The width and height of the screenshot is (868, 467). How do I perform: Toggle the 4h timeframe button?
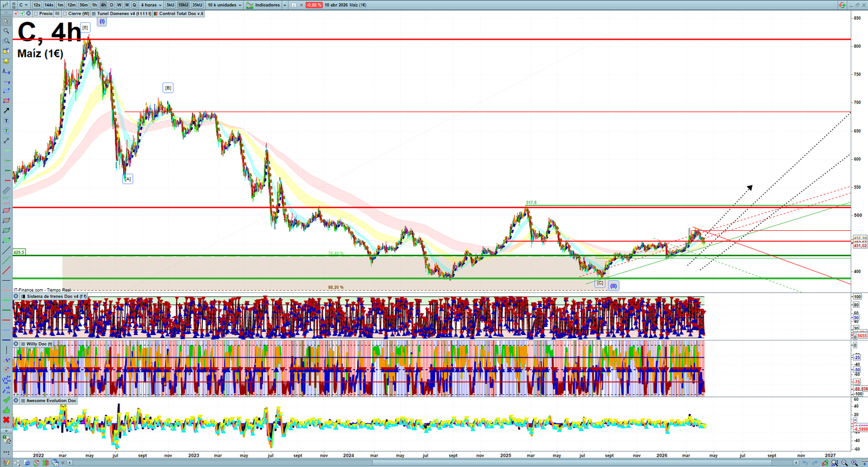pyautogui.click(x=103, y=5)
